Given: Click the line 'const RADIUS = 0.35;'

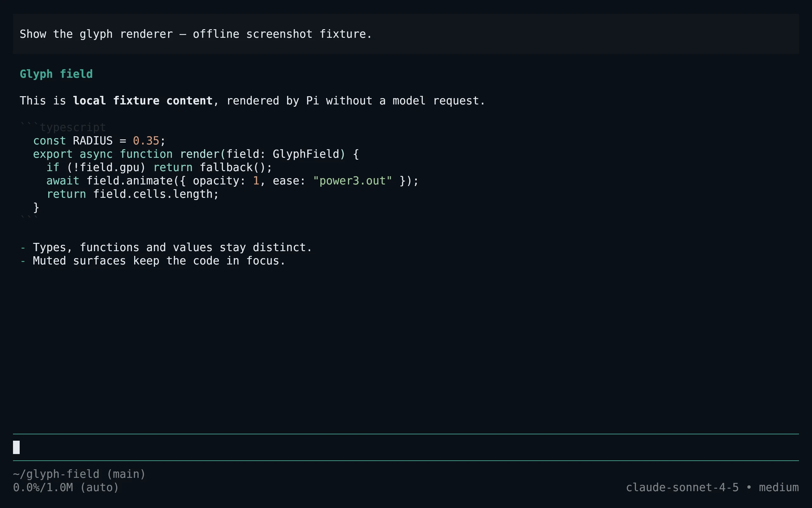Looking at the screenshot, I should 99,140.
